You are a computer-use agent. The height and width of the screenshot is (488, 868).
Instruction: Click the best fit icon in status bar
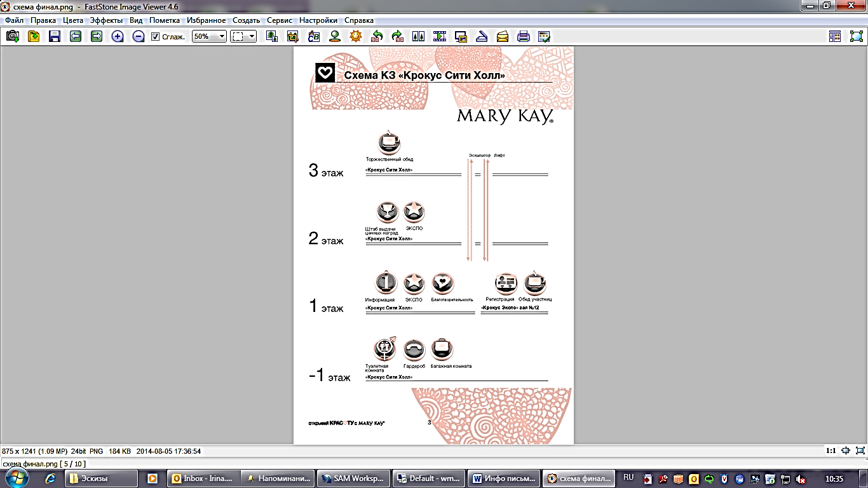coord(846,451)
